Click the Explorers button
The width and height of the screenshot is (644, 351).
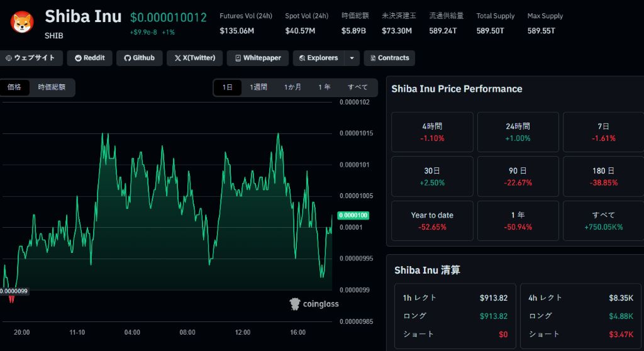point(318,58)
